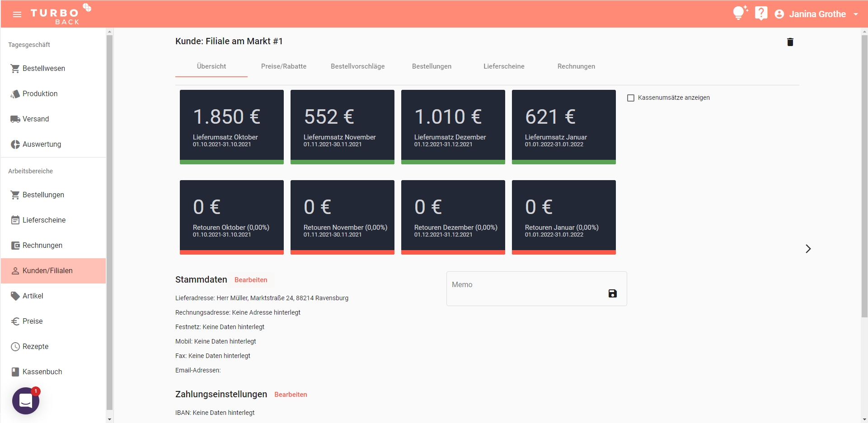This screenshot has width=868, height=423.
Task: Go to Auswertung in sidebar
Action: pos(53,144)
